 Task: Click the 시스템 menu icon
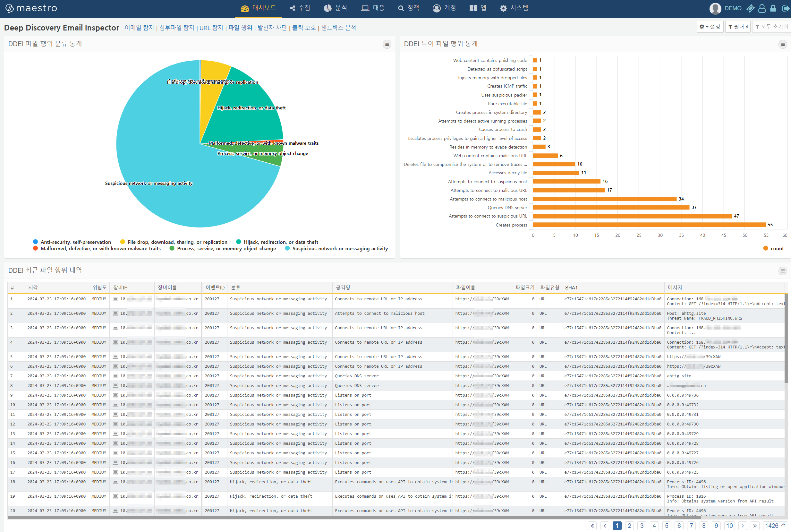(503, 8)
